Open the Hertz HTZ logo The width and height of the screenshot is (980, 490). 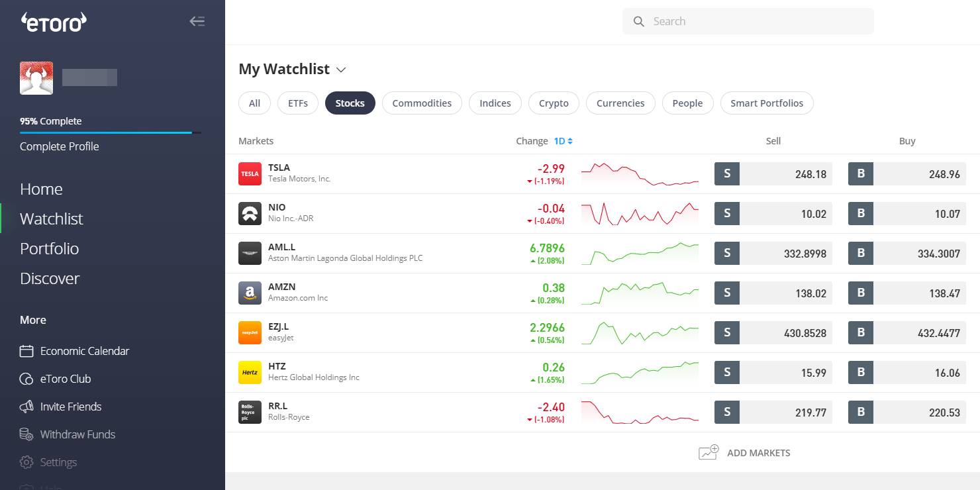[250, 373]
